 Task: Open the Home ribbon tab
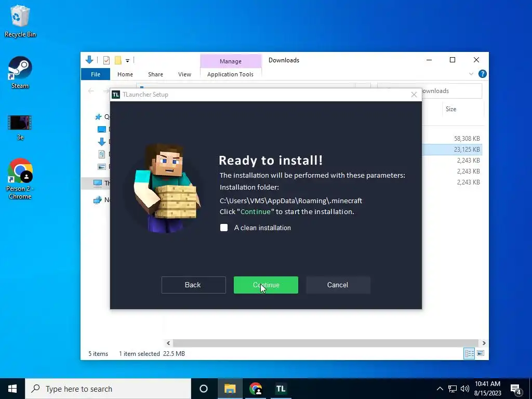tap(125, 74)
